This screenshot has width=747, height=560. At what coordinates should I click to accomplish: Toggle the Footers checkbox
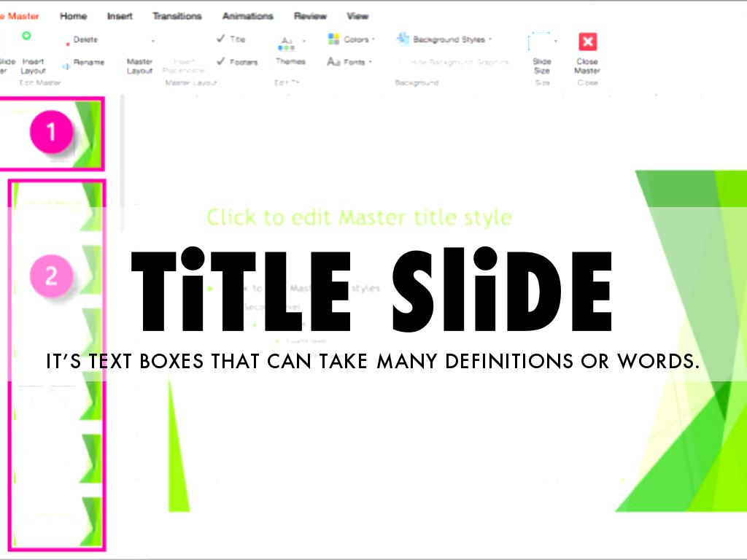pyautogui.click(x=221, y=62)
